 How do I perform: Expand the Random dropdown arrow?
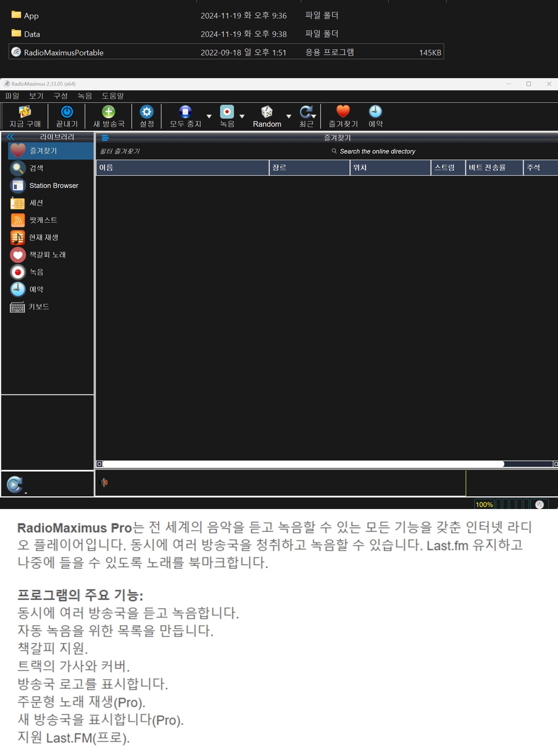point(288,116)
